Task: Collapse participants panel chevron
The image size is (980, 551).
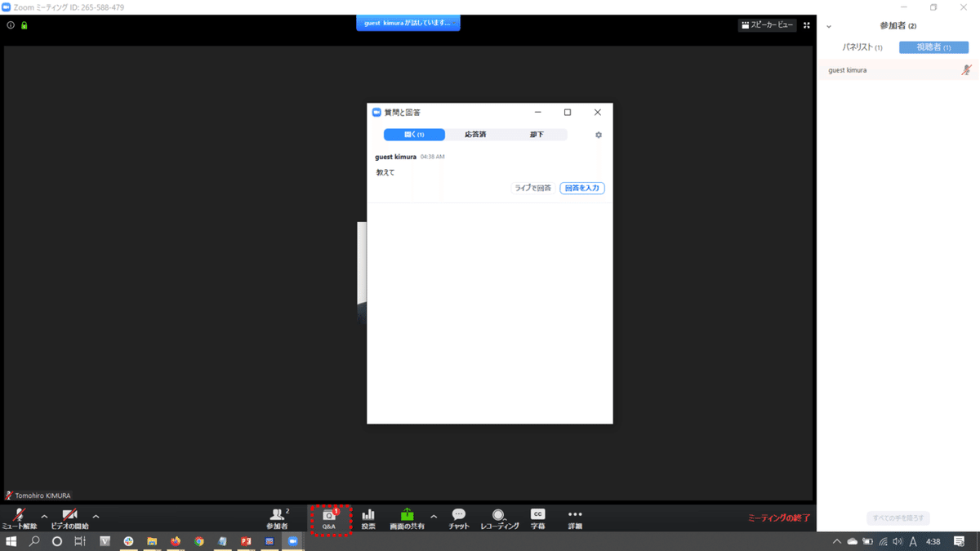Action: tap(829, 27)
